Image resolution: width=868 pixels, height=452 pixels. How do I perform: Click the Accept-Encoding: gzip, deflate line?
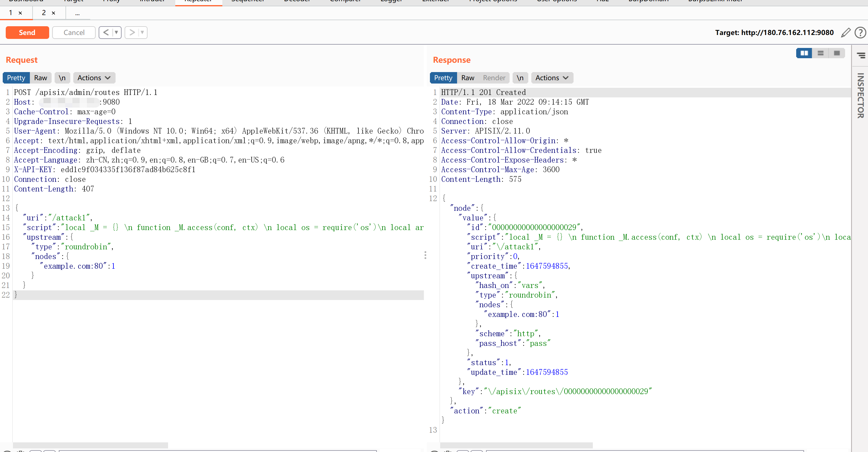tap(77, 150)
